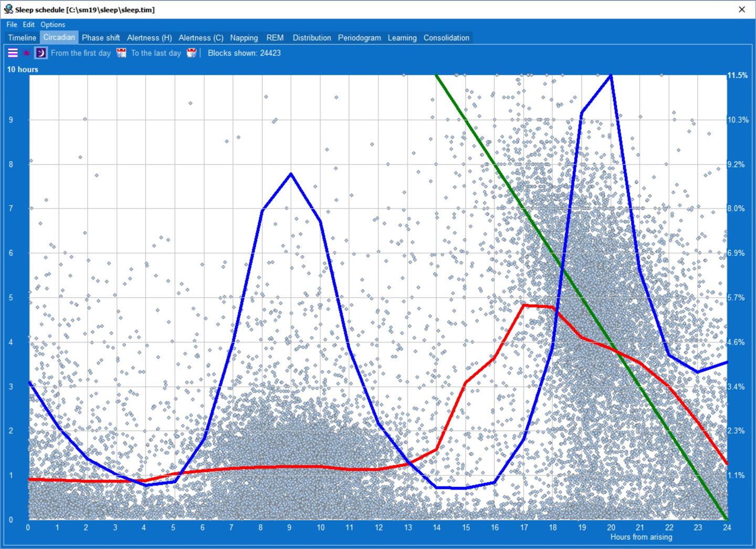
Task: Select the Circadian tab
Action: (59, 37)
